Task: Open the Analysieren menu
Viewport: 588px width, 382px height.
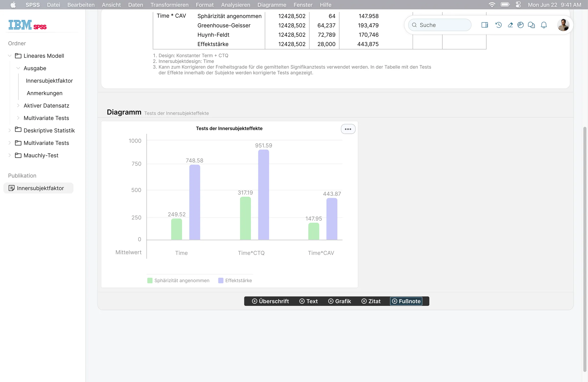Action: click(x=235, y=5)
